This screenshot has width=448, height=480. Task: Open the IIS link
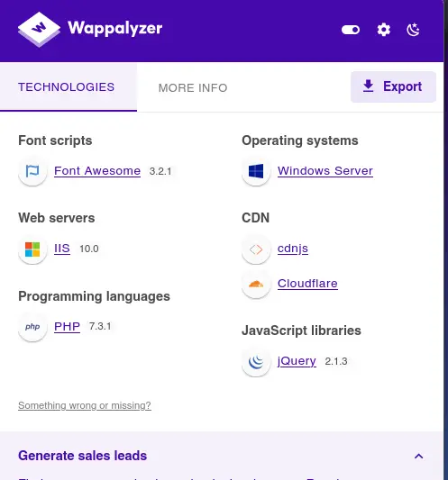[x=62, y=249]
